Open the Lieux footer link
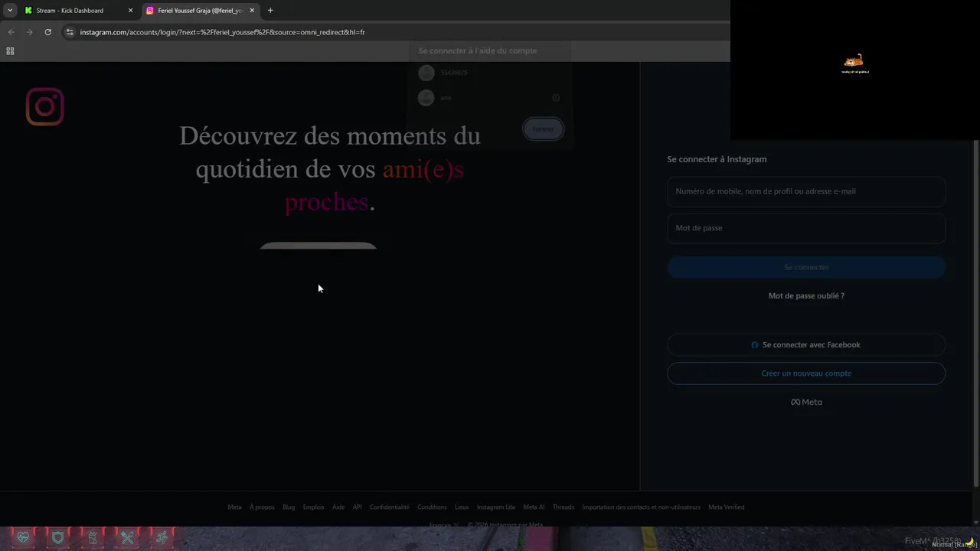 [462, 507]
